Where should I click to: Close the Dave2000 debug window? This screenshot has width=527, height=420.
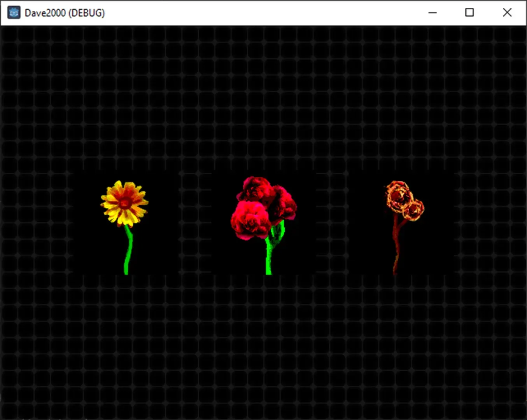click(507, 13)
